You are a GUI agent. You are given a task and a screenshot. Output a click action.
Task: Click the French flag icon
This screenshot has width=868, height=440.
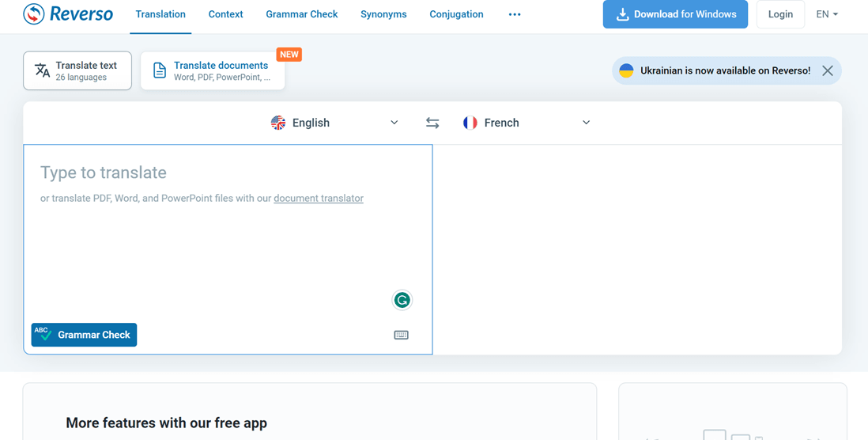470,123
